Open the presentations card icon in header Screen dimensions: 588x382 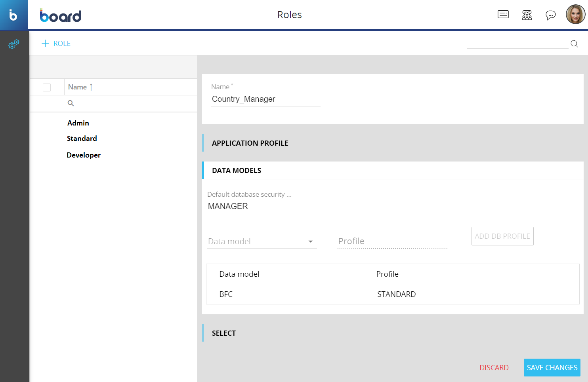503,15
